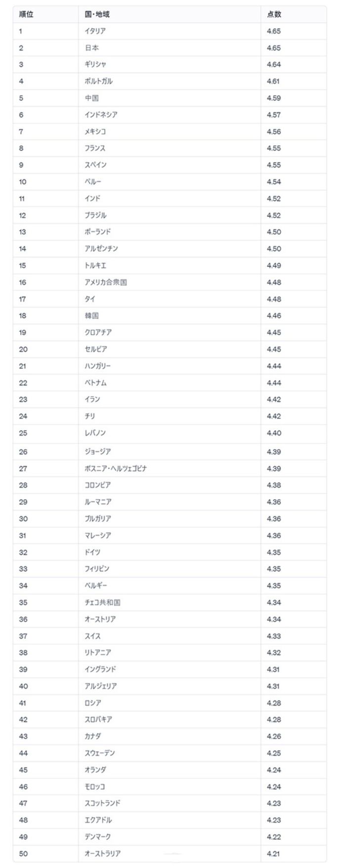Viewport: 341px width, 868px height.
Task: Click the score 4.61 for ポルトガル
Action: [273, 81]
